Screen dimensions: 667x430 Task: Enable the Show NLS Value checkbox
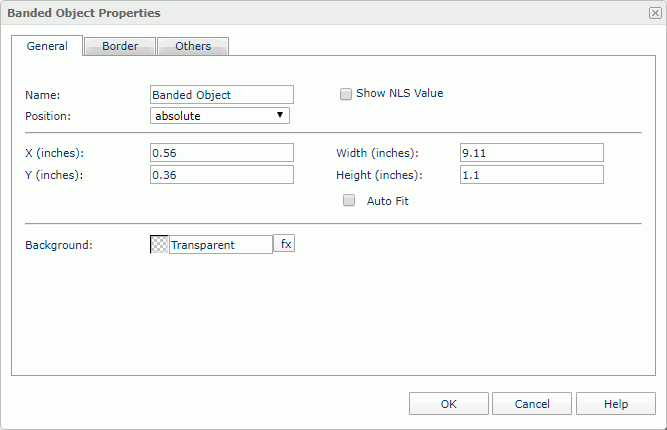(x=346, y=94)
